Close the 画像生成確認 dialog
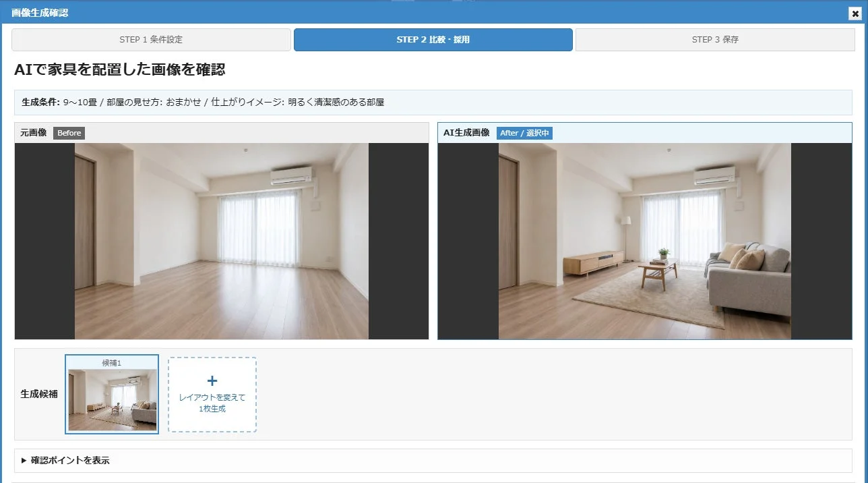This screenshot has height=483, width=868. pos(855,13)
